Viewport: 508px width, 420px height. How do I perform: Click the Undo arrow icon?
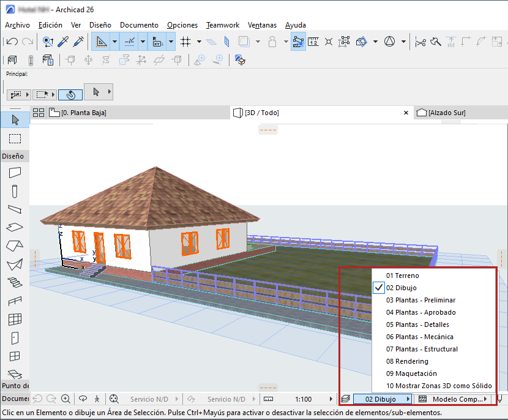coord(12,42)
